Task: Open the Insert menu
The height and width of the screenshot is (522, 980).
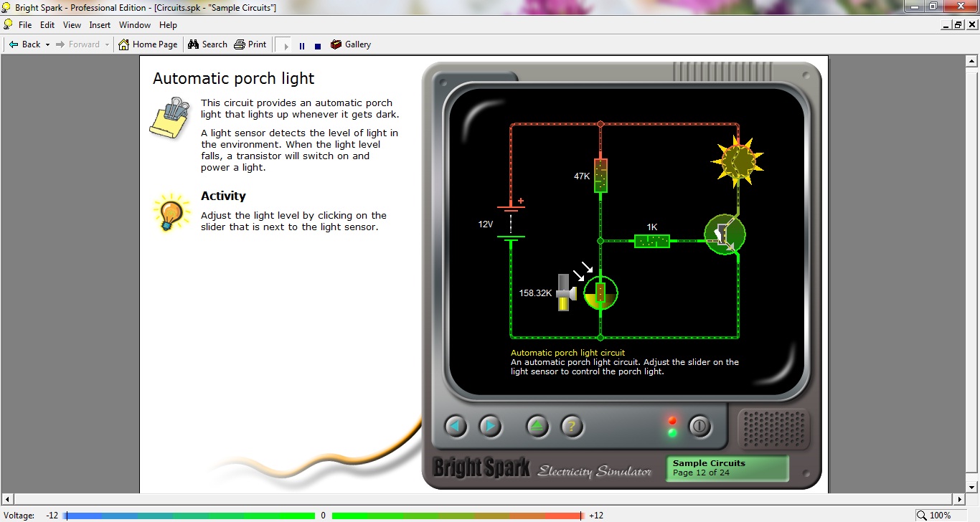Action: tap(100, 25)
